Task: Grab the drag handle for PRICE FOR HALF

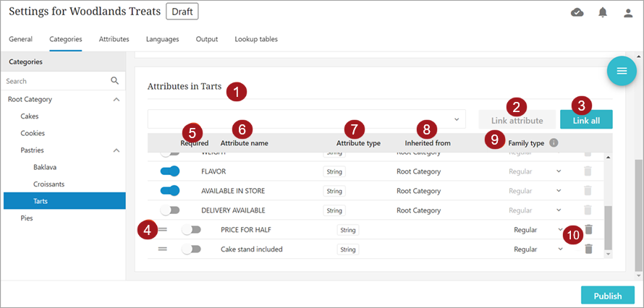Action: (163, 229)
